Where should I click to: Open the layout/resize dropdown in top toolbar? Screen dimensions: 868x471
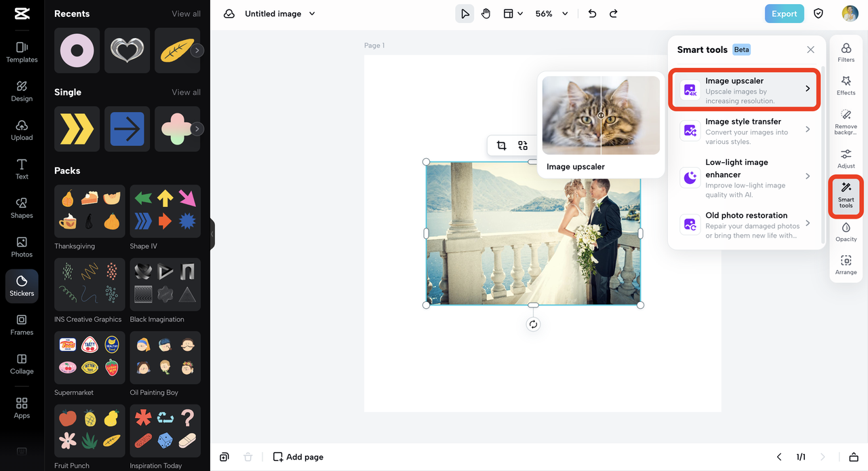click(x=513, y=14)
